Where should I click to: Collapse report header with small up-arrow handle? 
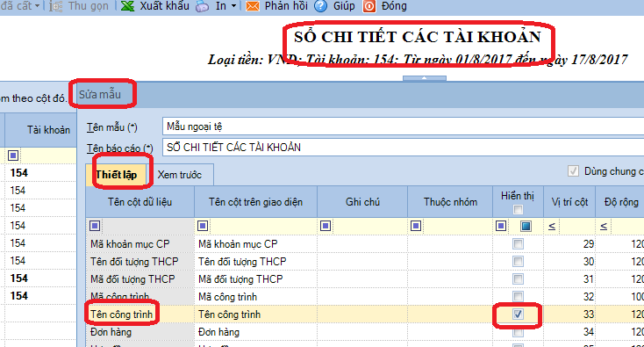coord(425,77)
